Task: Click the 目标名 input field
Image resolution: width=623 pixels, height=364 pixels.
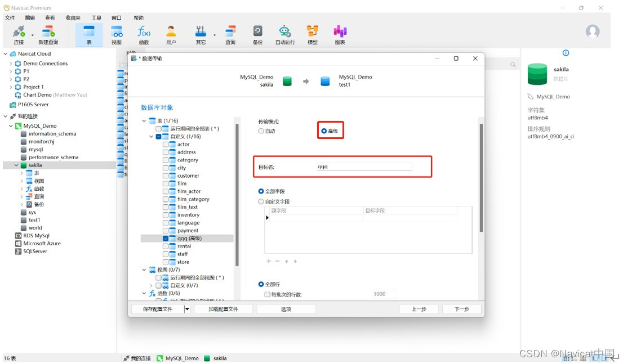Action: [x=364, y=167]
